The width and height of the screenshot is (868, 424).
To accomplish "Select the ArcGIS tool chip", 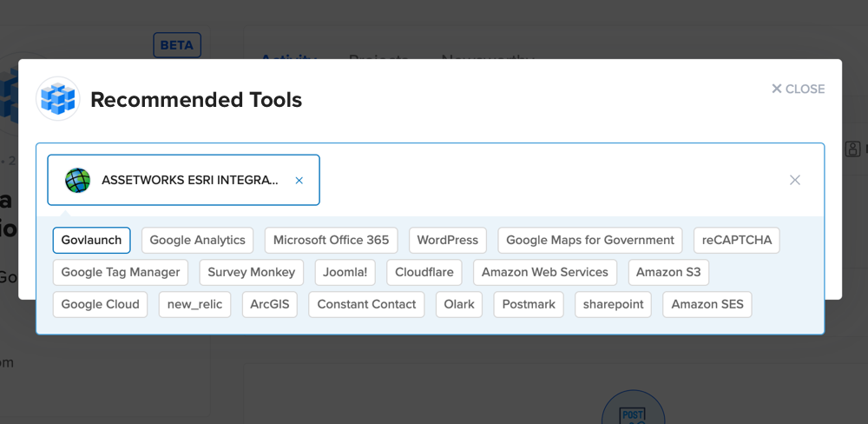I will pos(269,304).
